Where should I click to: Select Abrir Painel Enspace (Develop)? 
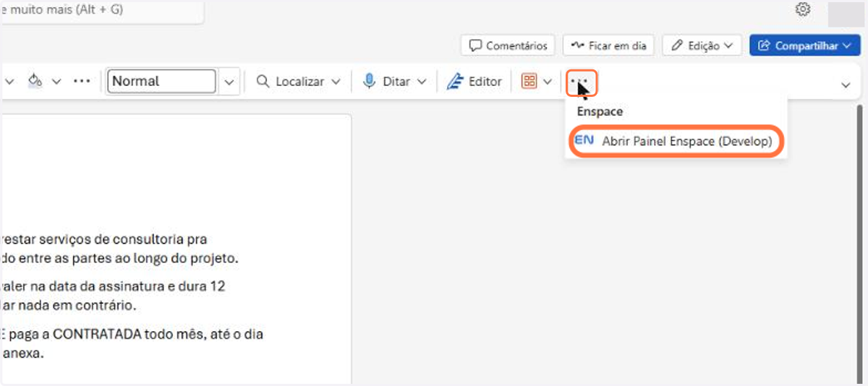677,141
